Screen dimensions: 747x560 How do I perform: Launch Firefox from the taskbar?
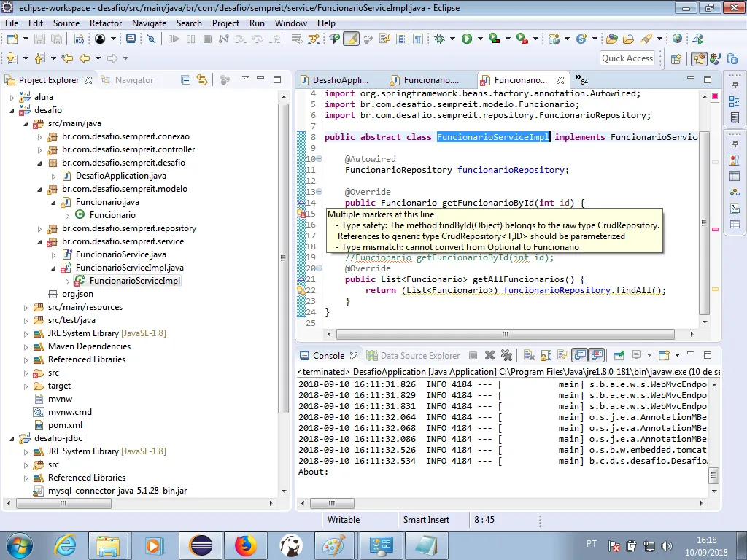pos(247,545)
